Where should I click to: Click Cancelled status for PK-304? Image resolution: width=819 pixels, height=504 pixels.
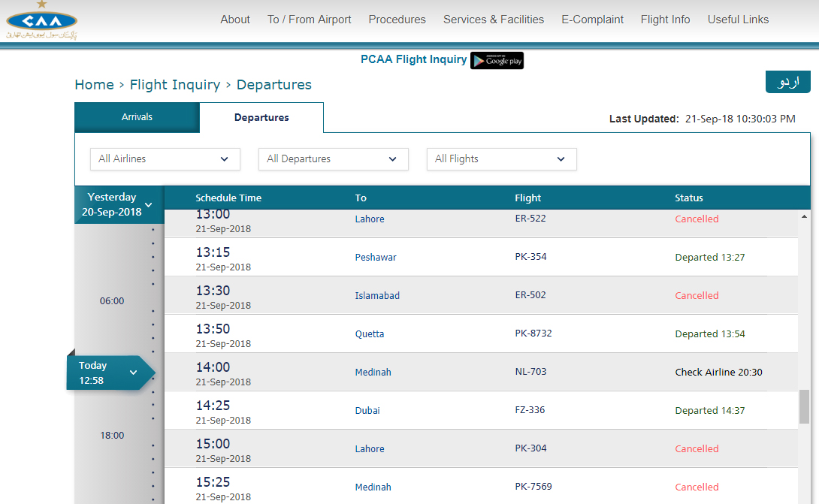point(697,448)
